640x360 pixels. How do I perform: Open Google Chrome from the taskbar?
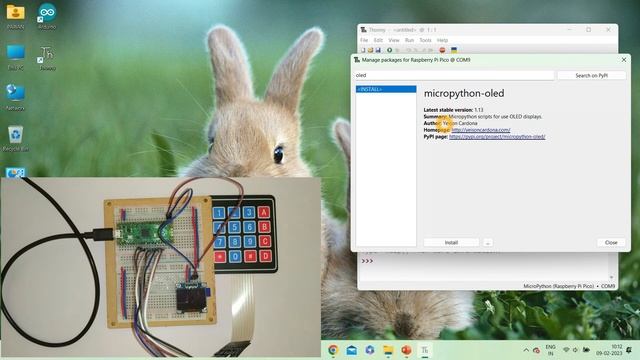(x=333, y=350)
